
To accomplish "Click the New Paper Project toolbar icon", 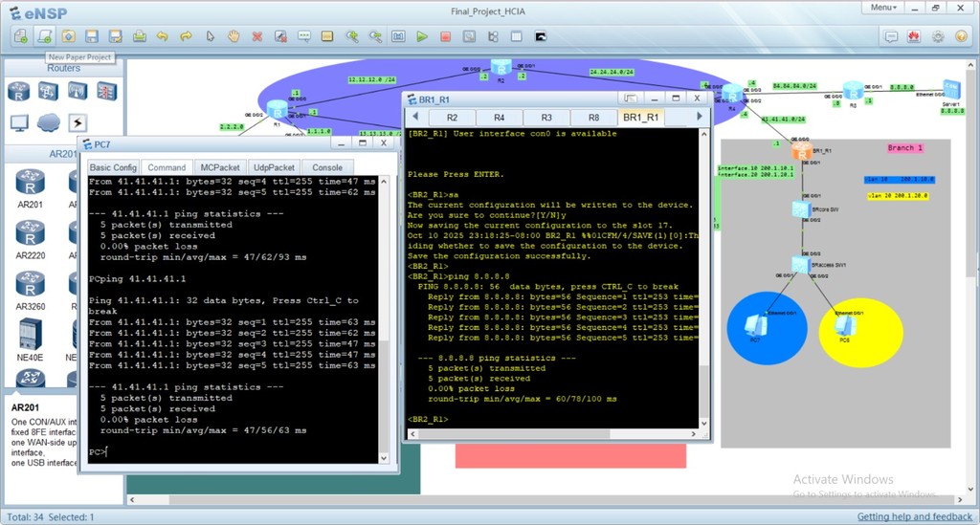I will pos(44,36).
